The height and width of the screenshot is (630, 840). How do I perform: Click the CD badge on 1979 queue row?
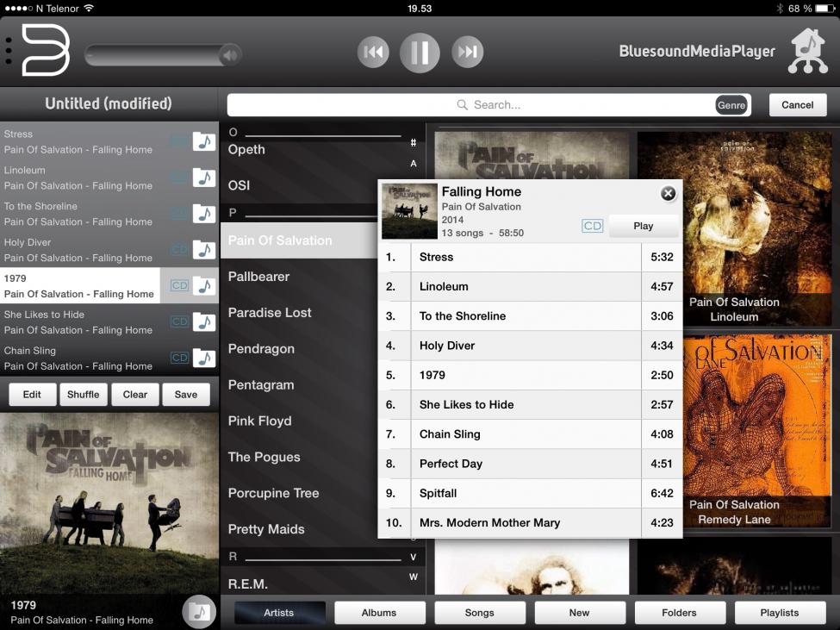[x=179, y=285]
